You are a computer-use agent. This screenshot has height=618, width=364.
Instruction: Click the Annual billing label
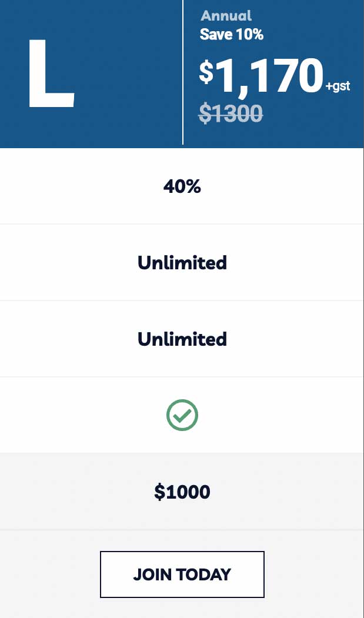point(226,16)
